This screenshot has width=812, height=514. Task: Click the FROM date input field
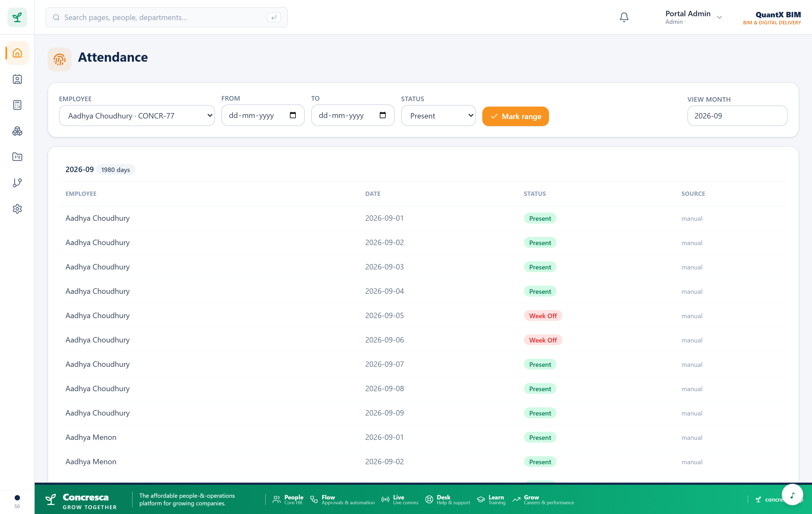263,115
